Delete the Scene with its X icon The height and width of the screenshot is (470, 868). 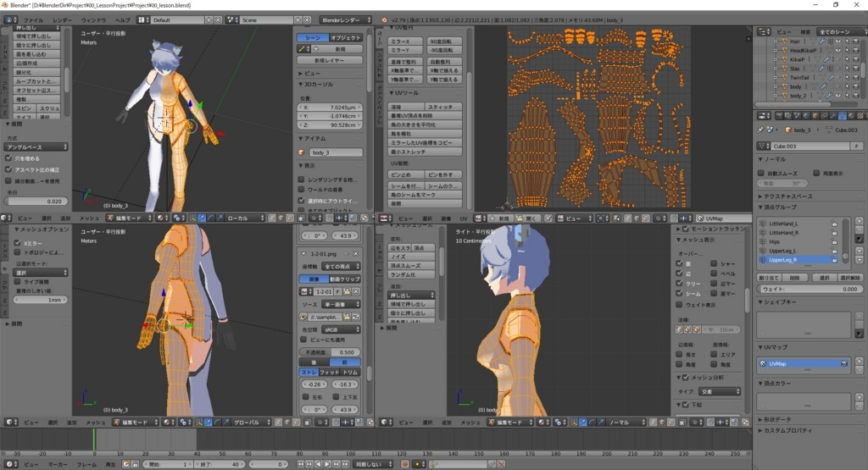click(307, 20)
